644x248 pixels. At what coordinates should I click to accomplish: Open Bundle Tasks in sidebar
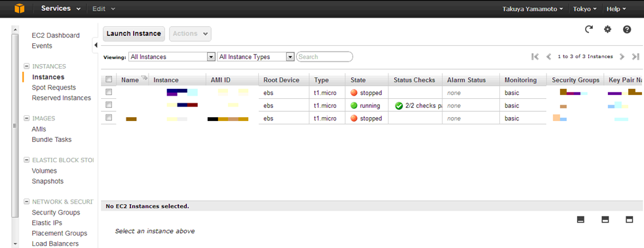coord(52,139)
